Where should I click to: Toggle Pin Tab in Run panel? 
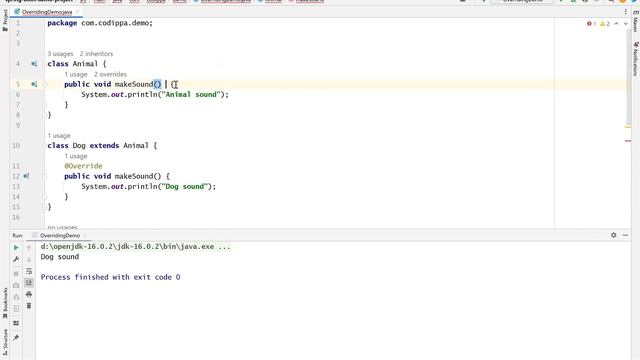coord(16,338)
